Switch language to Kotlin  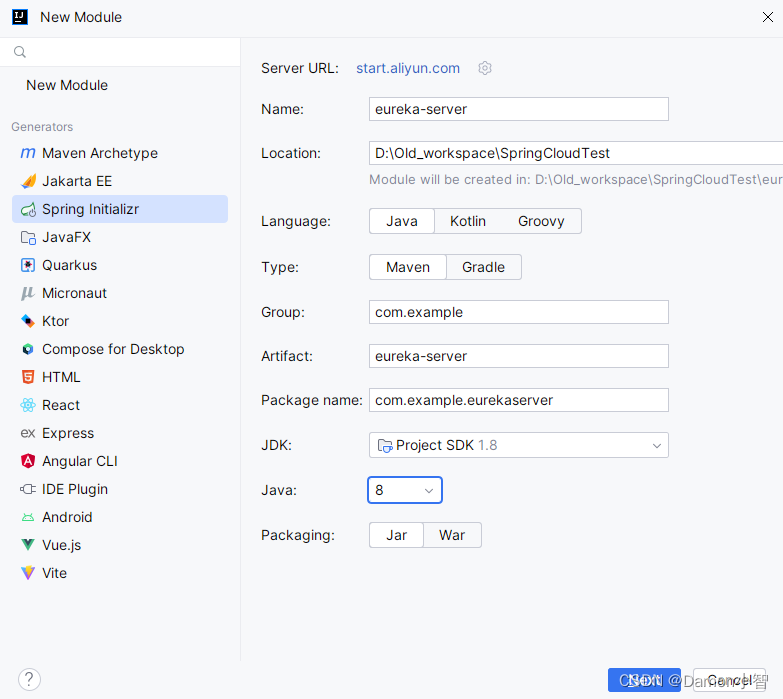coord(467,221)
